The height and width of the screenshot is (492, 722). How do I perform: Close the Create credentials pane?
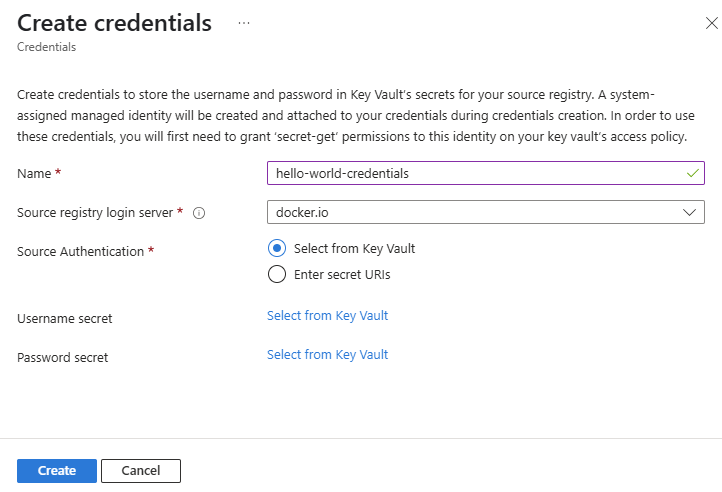[x=712, y=22]
